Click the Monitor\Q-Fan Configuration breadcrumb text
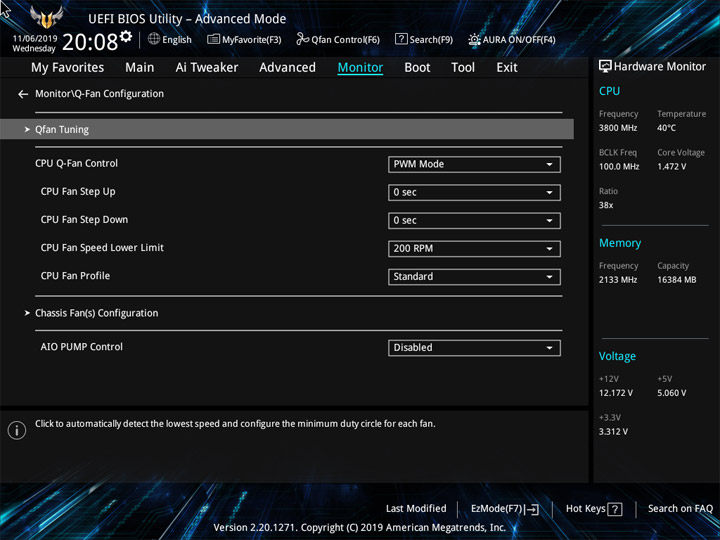 pos(99,94)
